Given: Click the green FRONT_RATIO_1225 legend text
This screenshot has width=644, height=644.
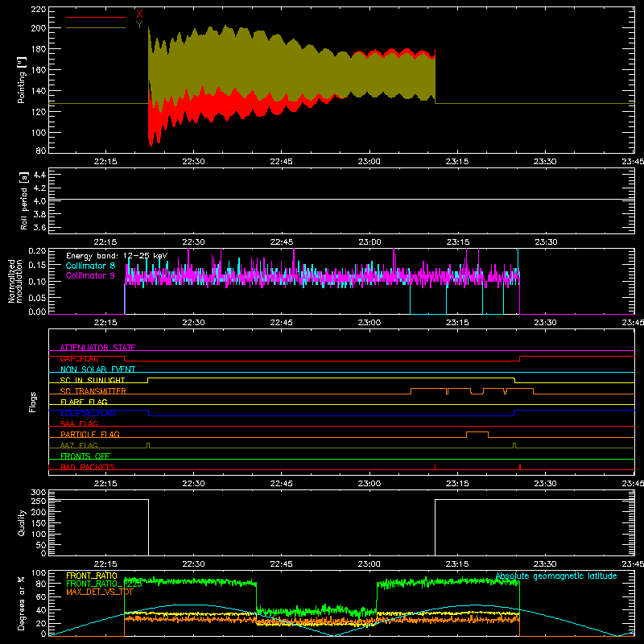Looking at the screenshot, I should click(x=104, y=584).
